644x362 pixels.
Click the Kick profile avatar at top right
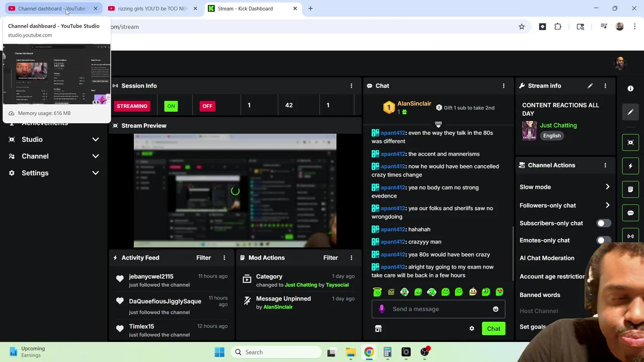pyautogui.click(x=620, y=63)
